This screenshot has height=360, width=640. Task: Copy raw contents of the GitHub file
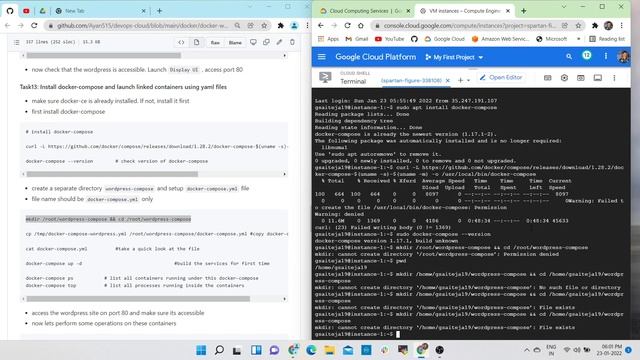(x=266, y=42)
